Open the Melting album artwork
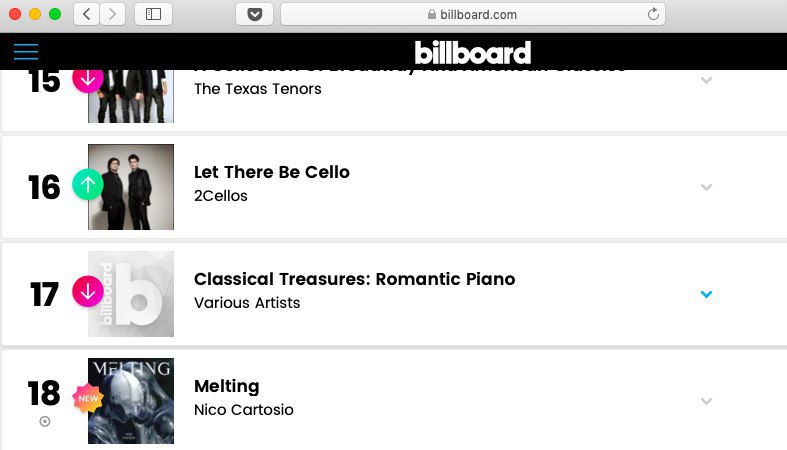The height and width of the screenshot is (450, 787). pos(131,401)
